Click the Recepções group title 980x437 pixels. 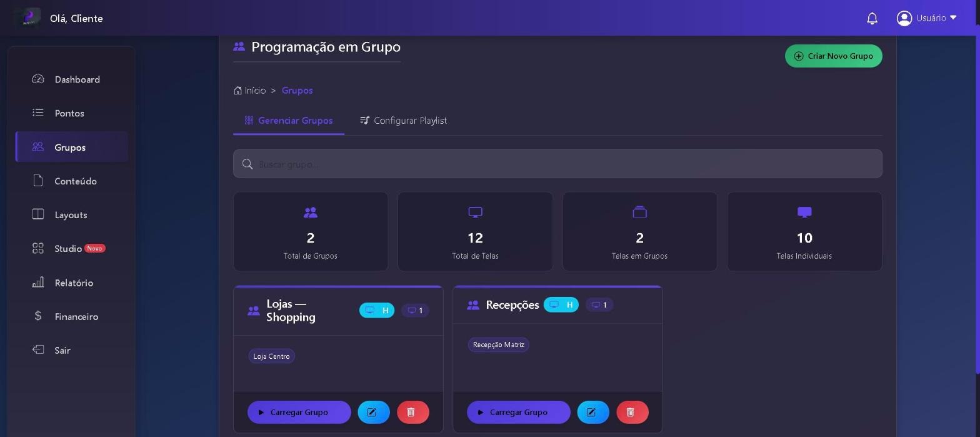[x=512, y=304]
